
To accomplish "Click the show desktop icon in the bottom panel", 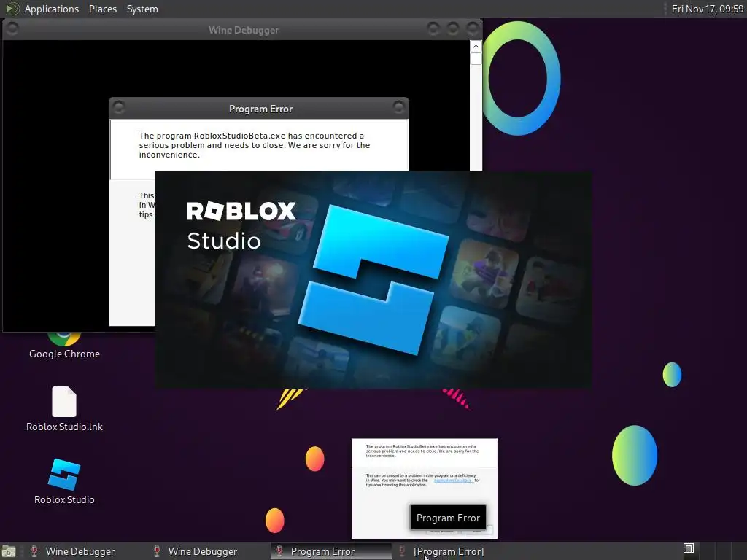I will pyautogui.click(x=9, y=551).
